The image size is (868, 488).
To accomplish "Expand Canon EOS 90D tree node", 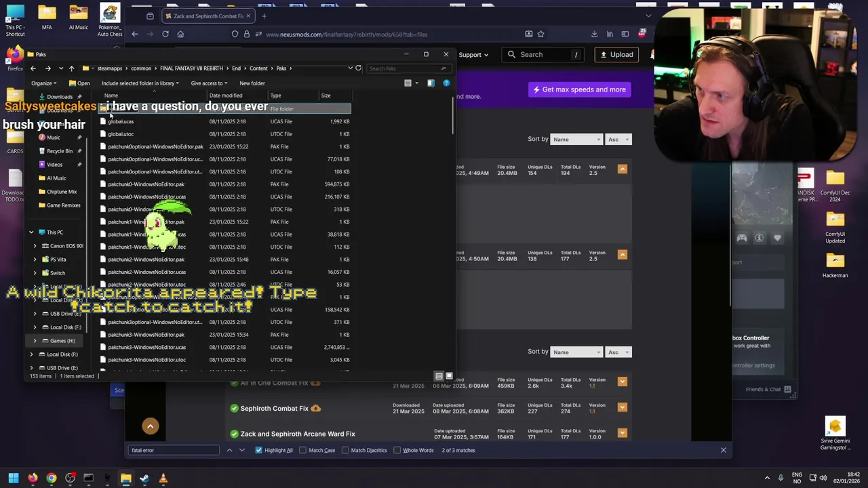I will tap(35, 246).
